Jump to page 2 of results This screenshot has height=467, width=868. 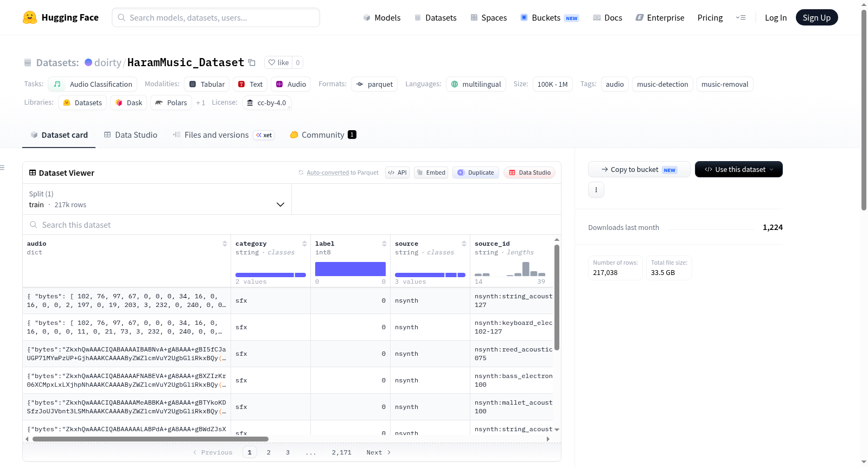click(x=269, y=452)
